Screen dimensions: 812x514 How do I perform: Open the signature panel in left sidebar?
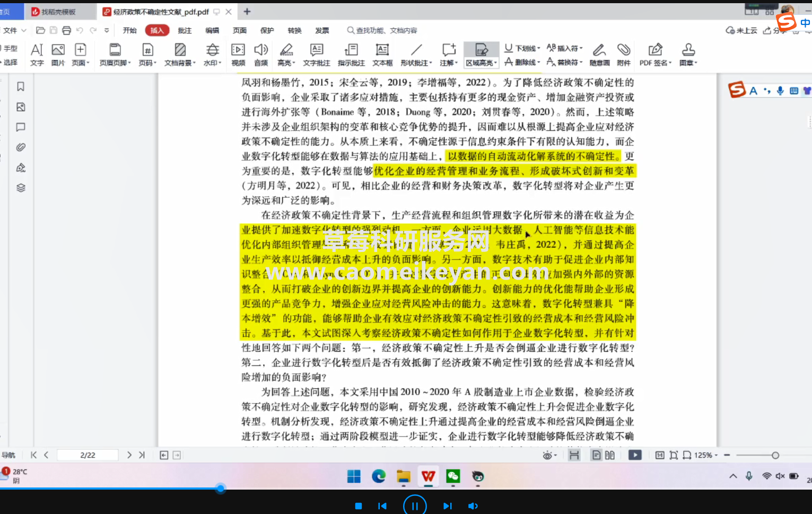pos(21,168)
